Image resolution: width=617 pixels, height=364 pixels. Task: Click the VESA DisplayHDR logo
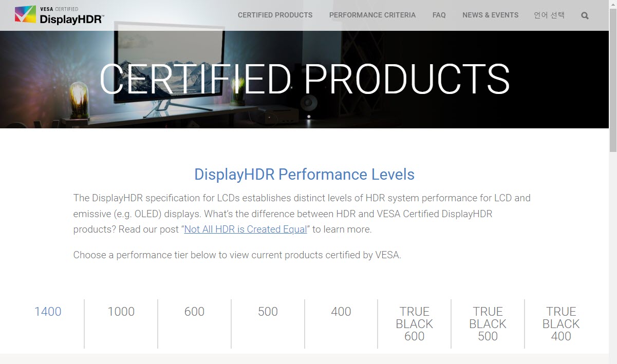click(59, 15)
